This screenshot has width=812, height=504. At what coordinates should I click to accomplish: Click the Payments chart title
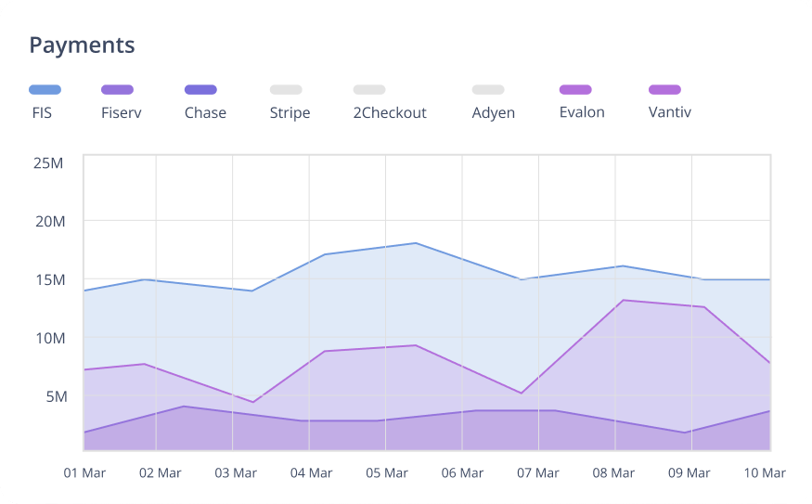82,45
